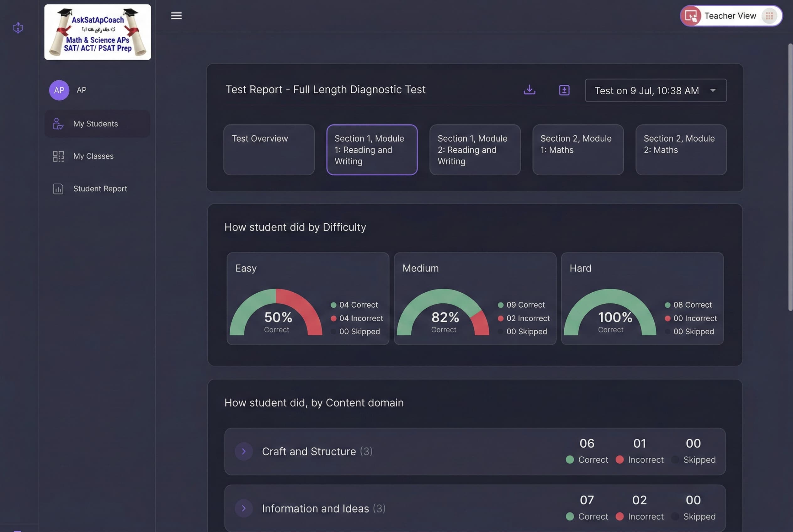This screenshot has width=793, height=532.
Task: Open the hamburger menu icon
Action: (176, 16)
